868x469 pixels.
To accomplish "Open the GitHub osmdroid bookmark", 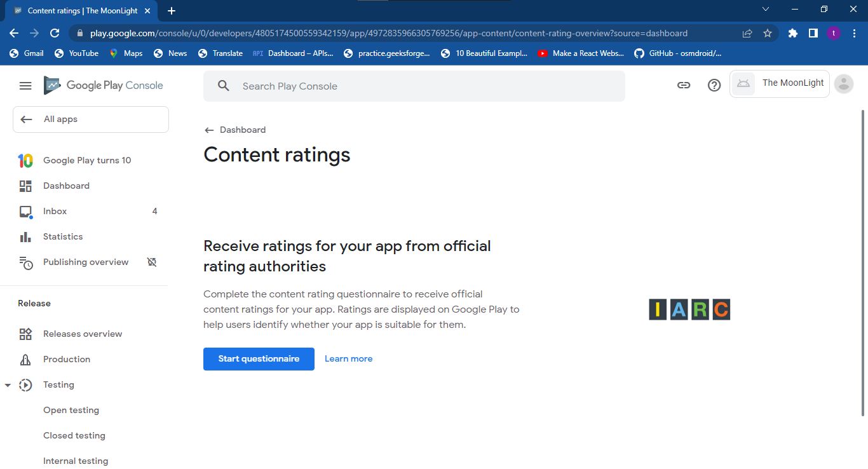I will (678, 53).
